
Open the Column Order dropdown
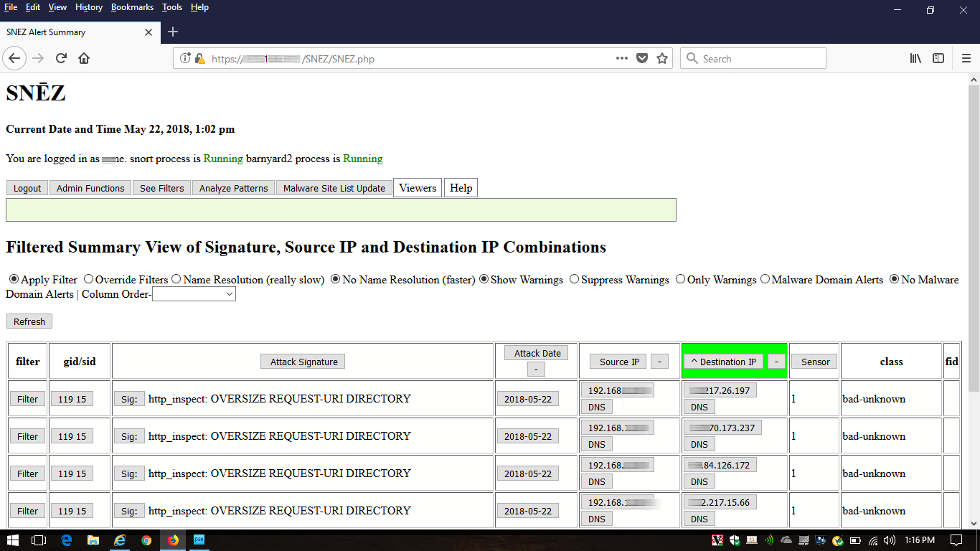pos(194,293)
